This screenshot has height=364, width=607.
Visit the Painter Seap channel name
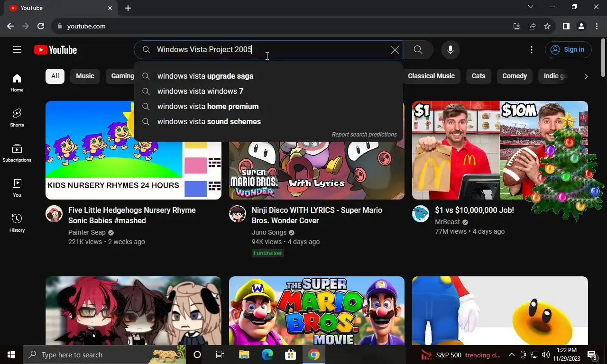(x=87, y=232)
